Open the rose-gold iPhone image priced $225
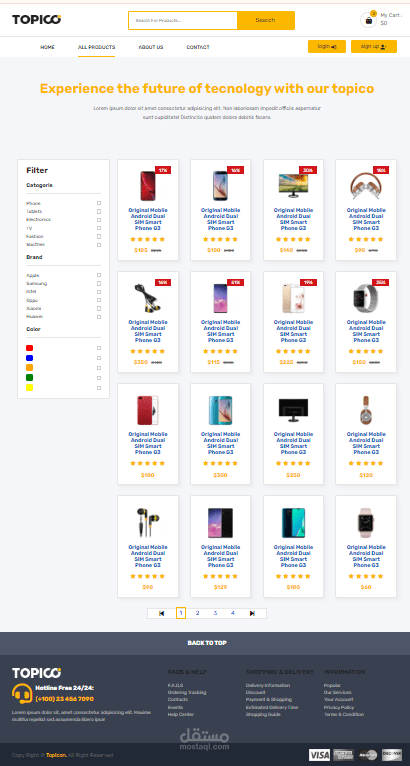The image size is (410, 766). 293,298
